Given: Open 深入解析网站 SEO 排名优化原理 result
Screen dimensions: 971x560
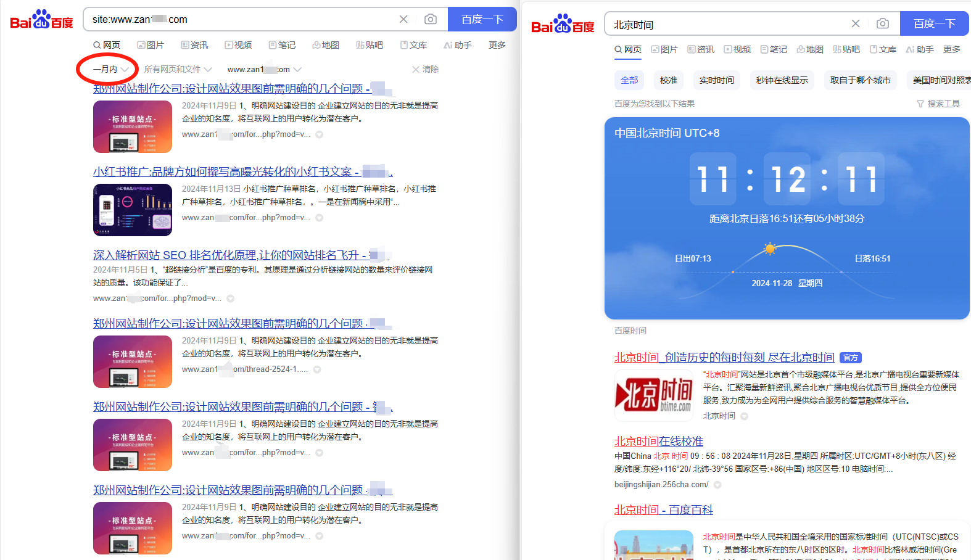Looking at the screenshot, I should click(242, 255).
